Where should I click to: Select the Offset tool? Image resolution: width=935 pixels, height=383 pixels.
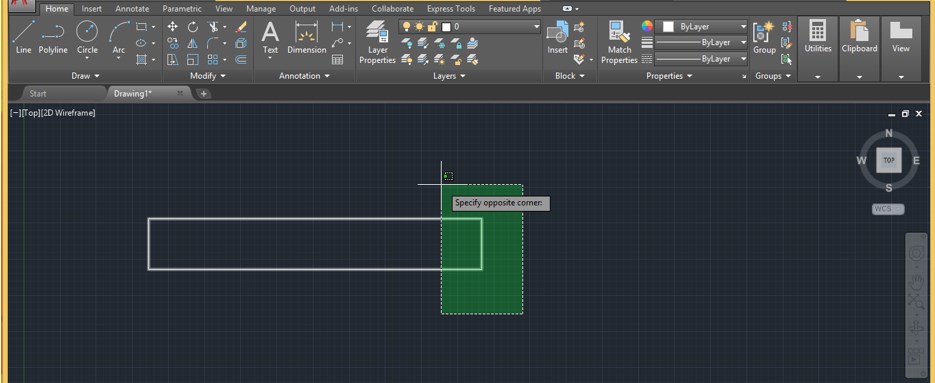point(241,59)
